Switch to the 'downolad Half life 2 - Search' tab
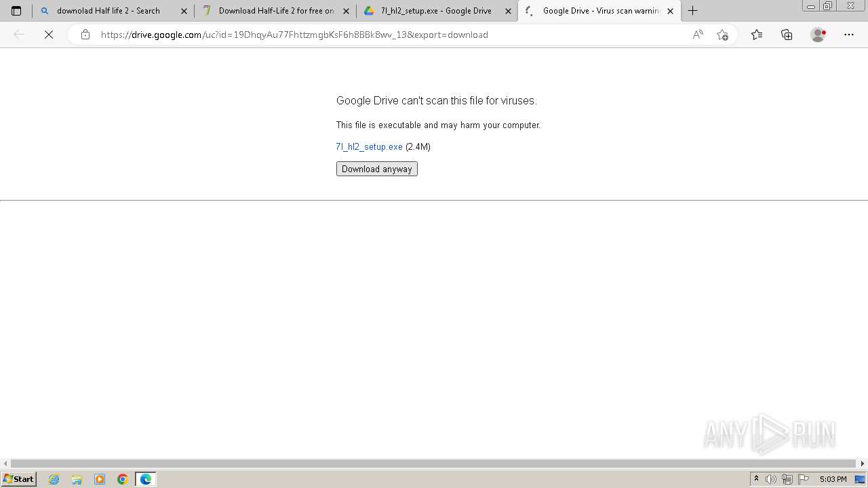The image size is (868, 488). click(x=113, y=11)
